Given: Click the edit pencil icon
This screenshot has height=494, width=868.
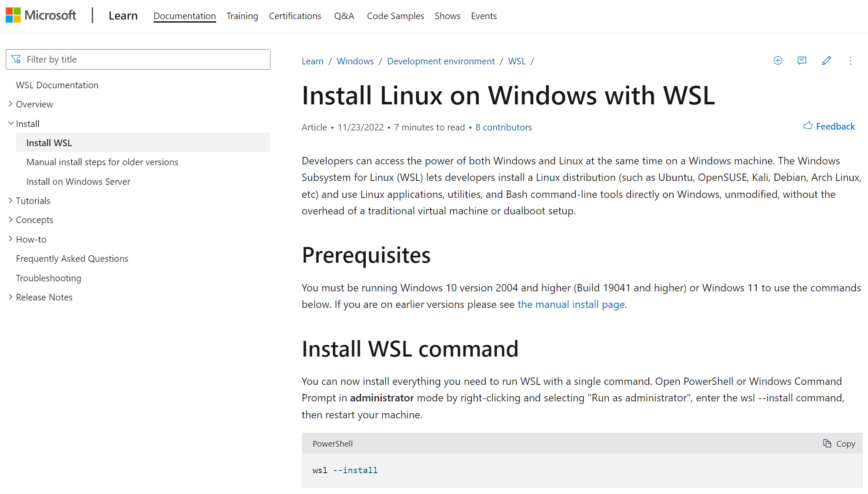Looking at the screenshot, I should [x=826, y=61].
